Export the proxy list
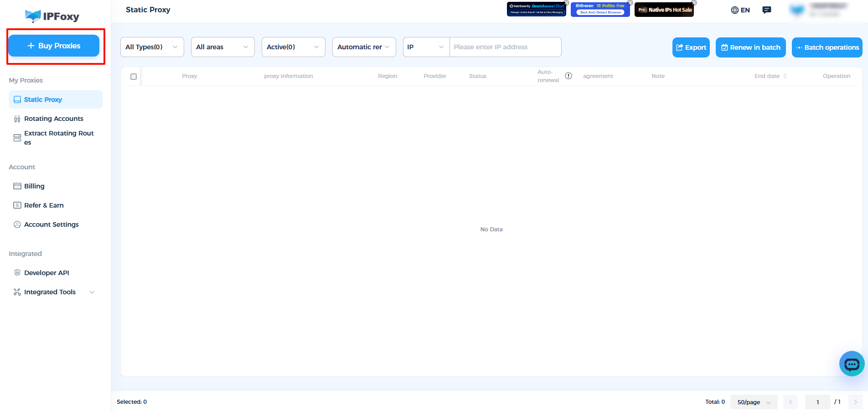The image size is (868, 412). click(x=691, y=47)
